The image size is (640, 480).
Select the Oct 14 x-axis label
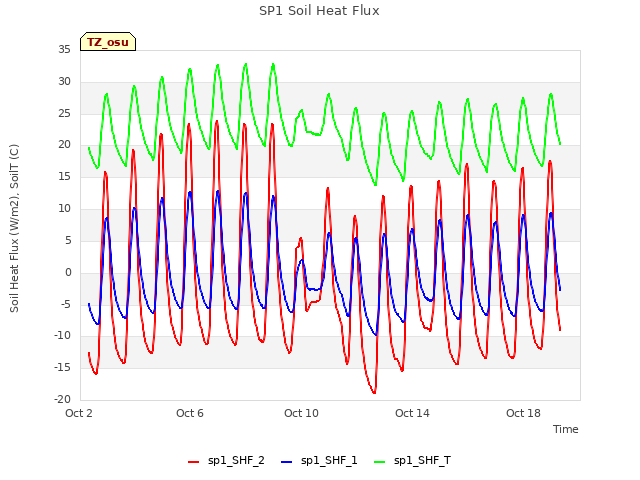click(412, 413)
